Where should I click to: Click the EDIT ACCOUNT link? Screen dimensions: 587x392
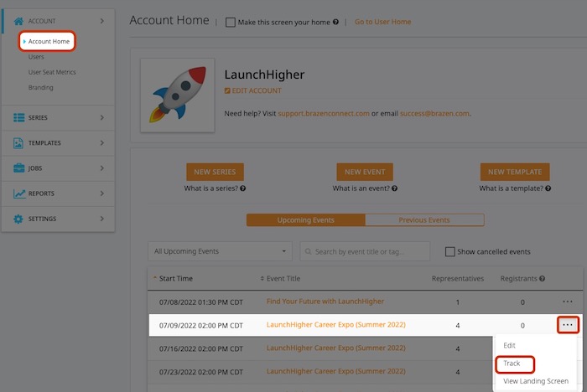257,90
